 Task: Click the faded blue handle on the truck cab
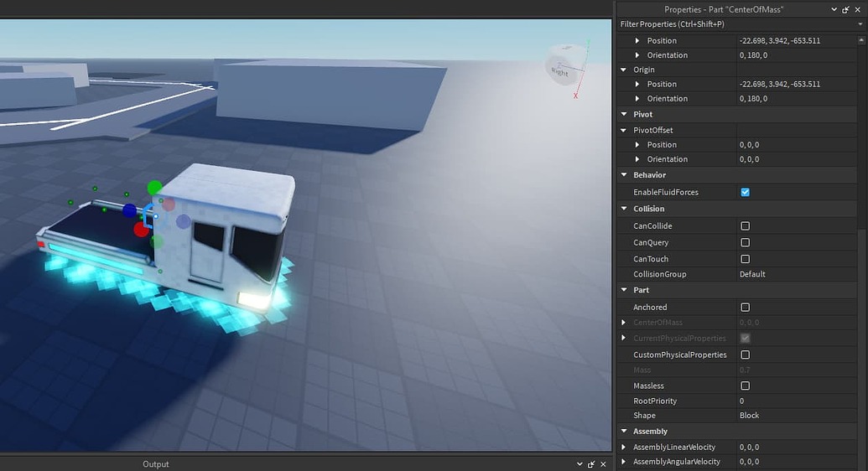coord(183,221)
